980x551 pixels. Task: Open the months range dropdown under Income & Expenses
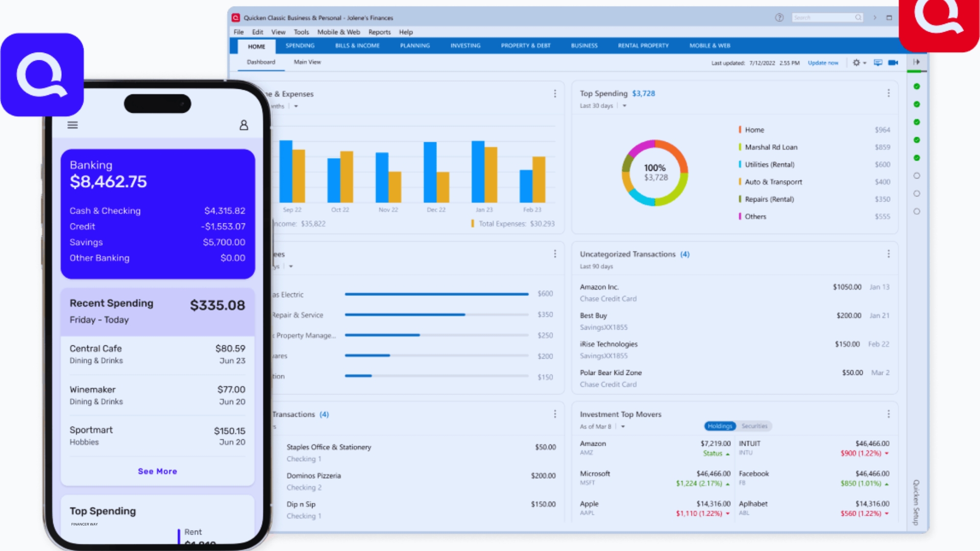pyautogui.click(x=296, y=107)
